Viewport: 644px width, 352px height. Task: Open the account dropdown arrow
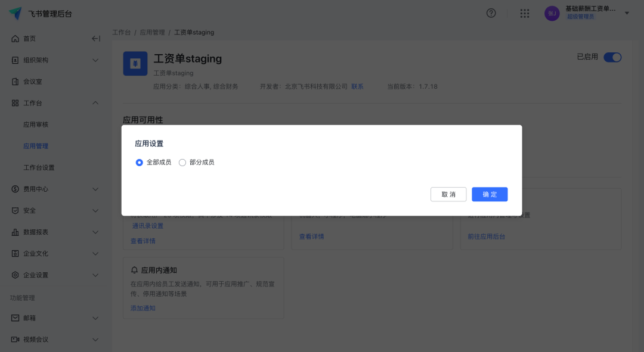pyautogui.click(x=627, y=13)
